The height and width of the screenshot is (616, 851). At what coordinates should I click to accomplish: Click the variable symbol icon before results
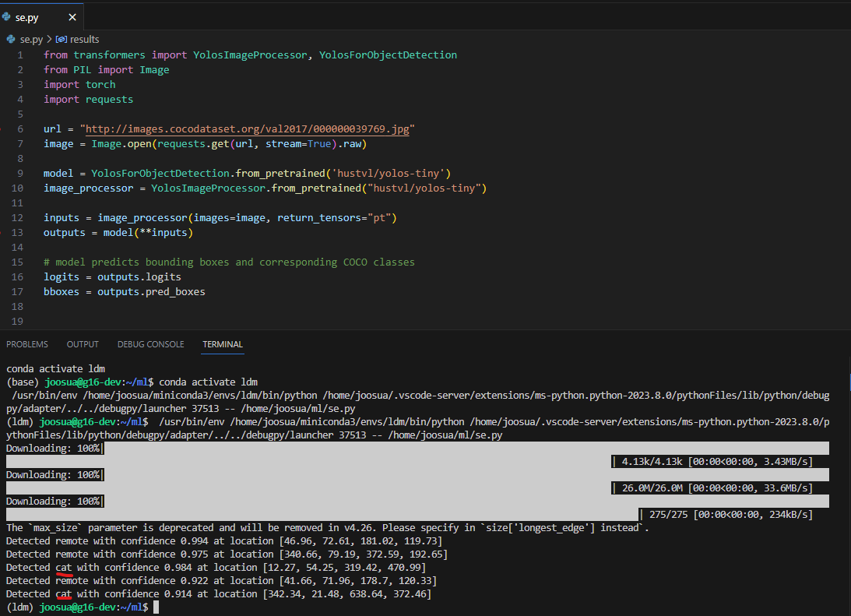62,40
